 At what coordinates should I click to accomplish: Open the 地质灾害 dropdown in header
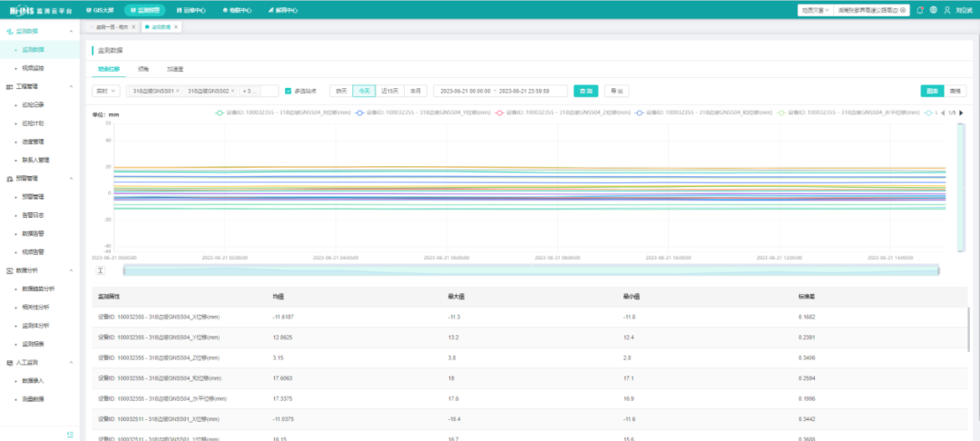click(814, 10)
